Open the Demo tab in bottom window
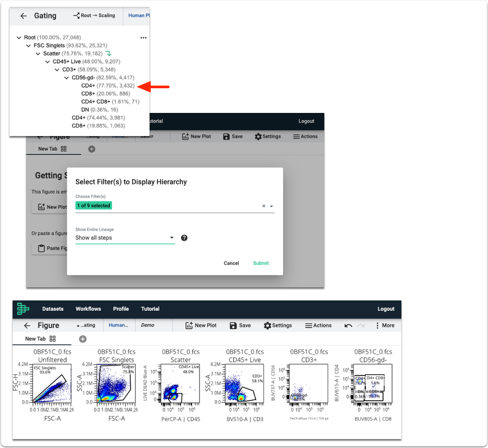This screenshot has height=448, width=488. pos(148,325)
